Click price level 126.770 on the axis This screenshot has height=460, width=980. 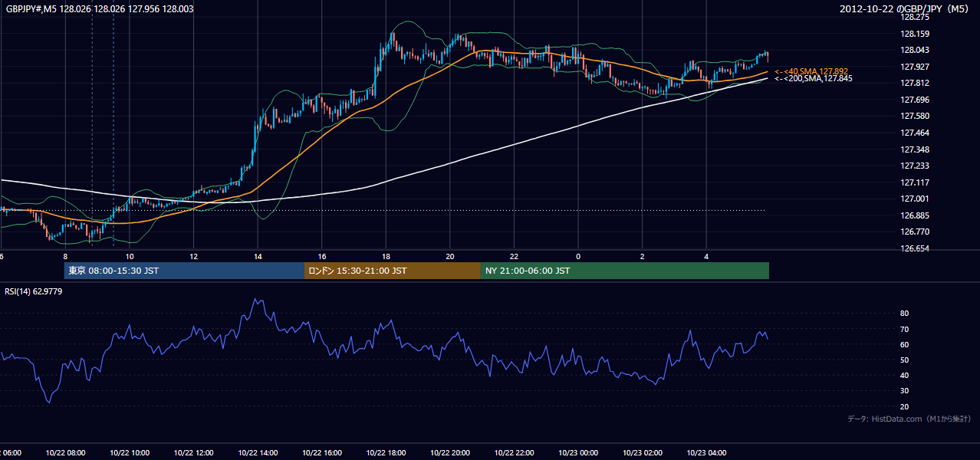916,232
